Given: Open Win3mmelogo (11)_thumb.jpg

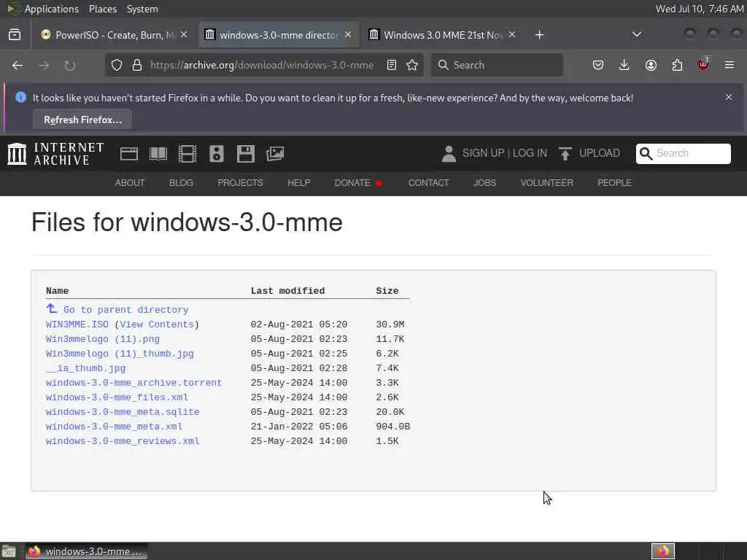Looking at the screenshot, I should tap(120, 354).
